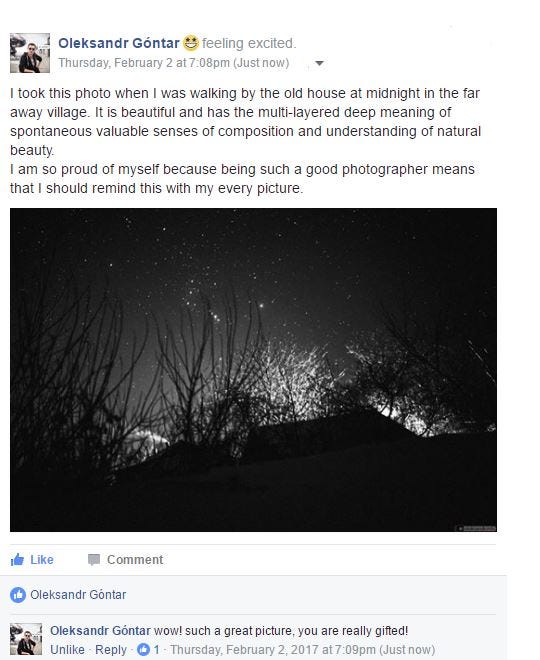Viewport: 540px width, 660px height.
Task: Toggle Unlike on the comment
Action: click(67, 649)
